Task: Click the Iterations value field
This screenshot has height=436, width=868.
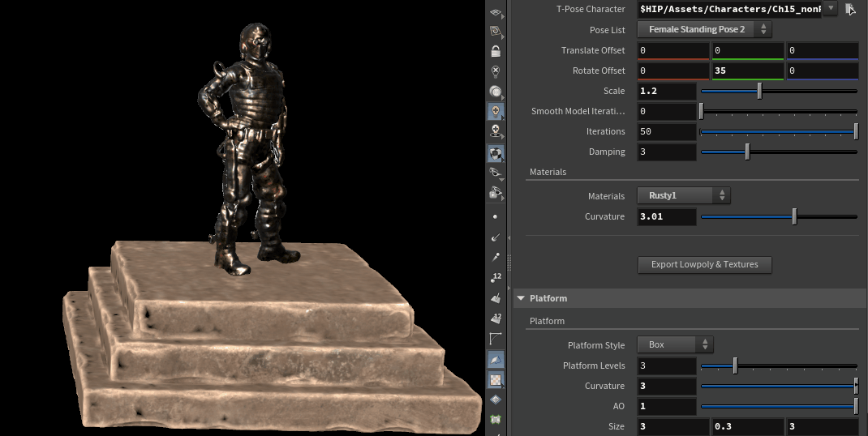Action: tap(666, 131)
